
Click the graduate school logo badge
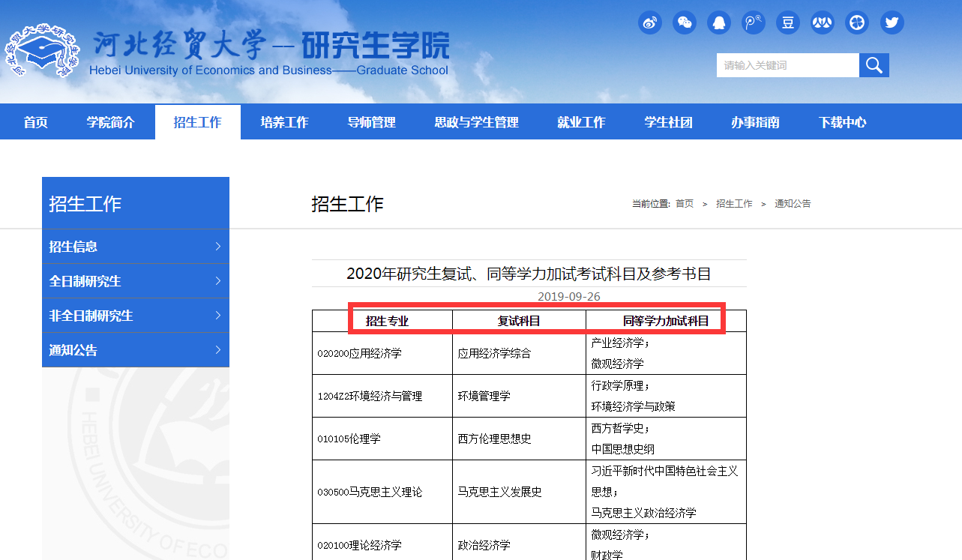(42, 47)
